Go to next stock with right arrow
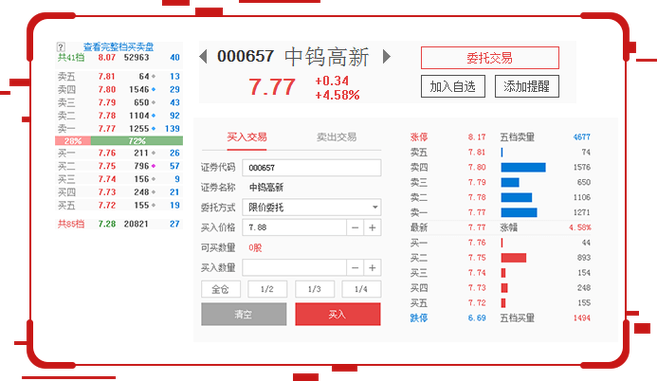This screenshot has height=381, width=657. pyautogui.click(x=386, y=56)
